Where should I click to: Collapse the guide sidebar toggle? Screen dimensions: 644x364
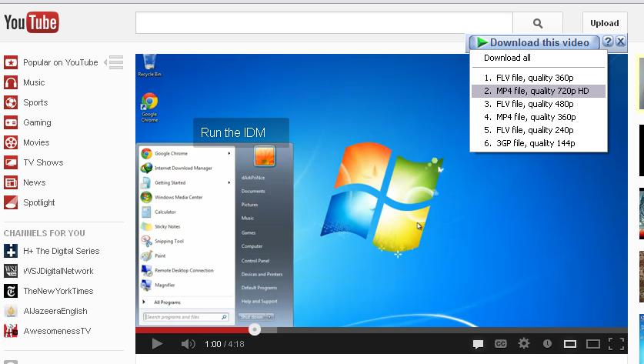pos(114,62)
